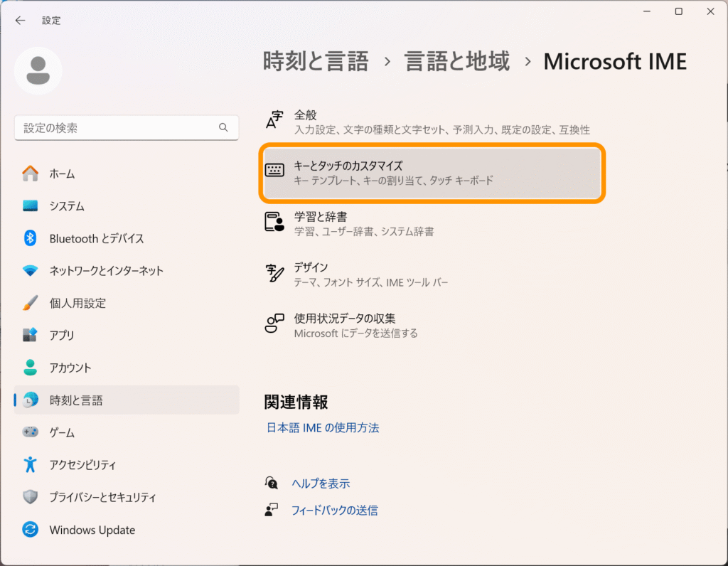Open the user profile avatar

coord(38,70)
